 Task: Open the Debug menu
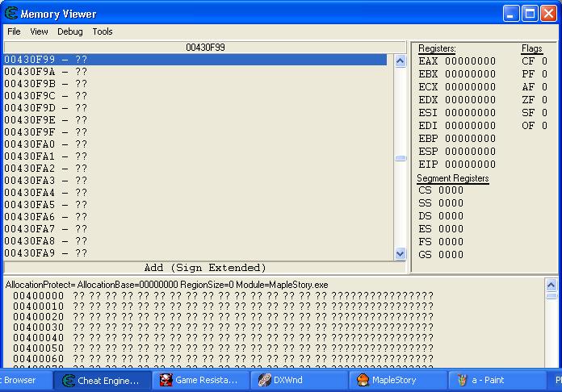tap(70, 31)
